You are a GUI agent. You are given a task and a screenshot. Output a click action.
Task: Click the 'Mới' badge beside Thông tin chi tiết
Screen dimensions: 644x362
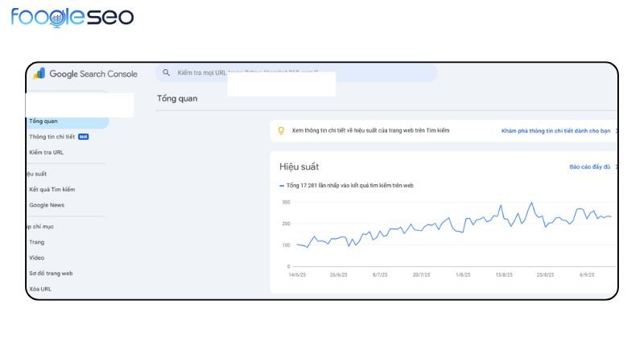pos(83,137)
